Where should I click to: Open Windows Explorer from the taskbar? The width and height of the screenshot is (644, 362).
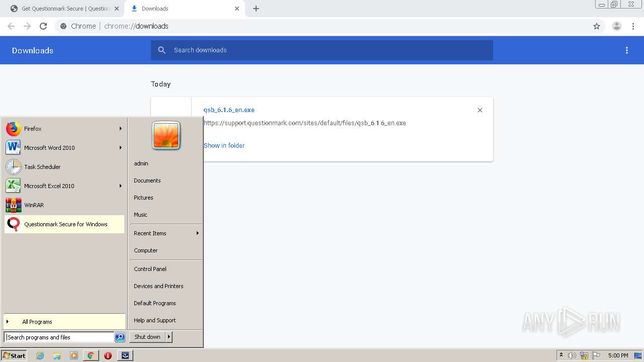[x=57, y=355]
